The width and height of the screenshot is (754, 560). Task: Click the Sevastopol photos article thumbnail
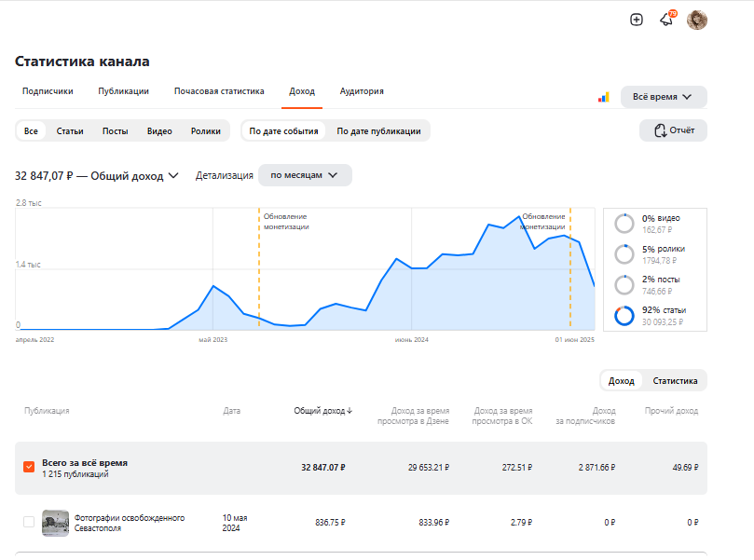point(56,523)
